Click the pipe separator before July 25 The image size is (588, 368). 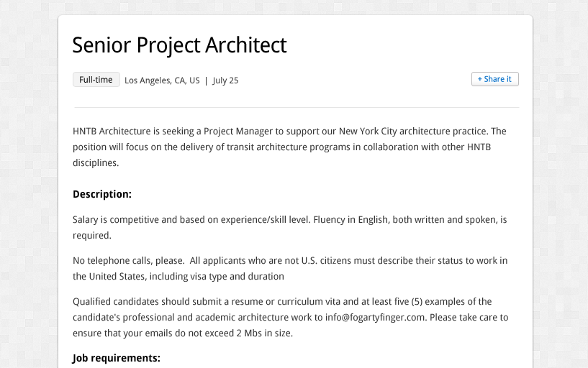(206, 80)
